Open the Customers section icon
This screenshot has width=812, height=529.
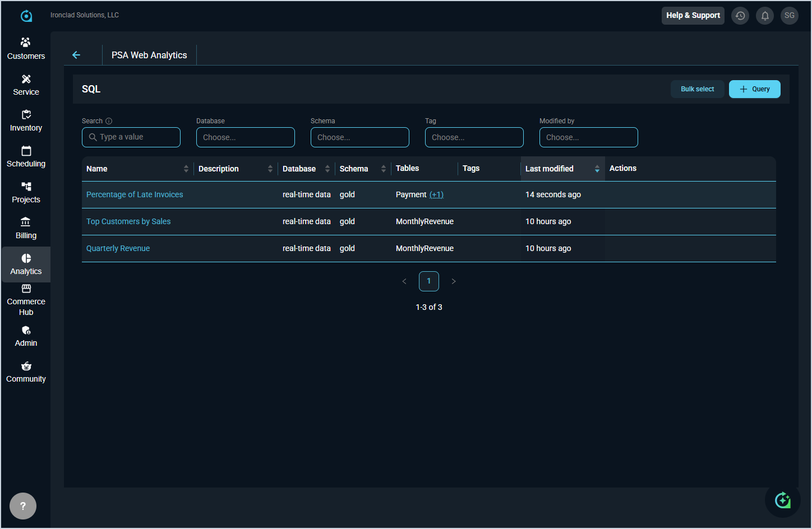pyautogui.click(x=26, y=43)
